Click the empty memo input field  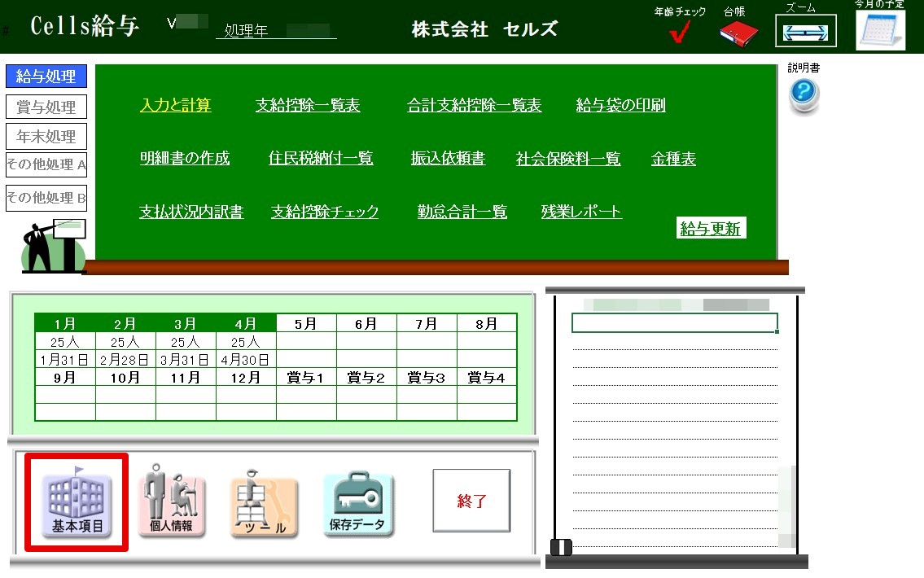(x=675, y=323)
